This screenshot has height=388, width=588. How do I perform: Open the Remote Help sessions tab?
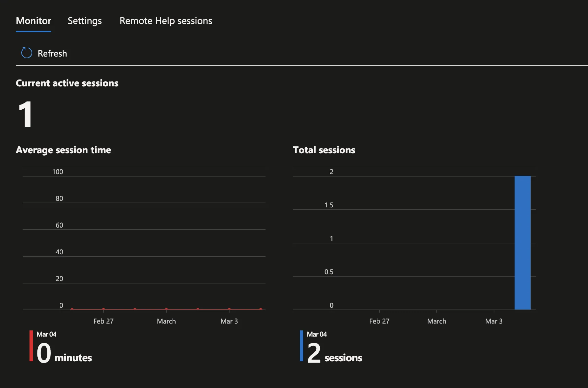166,21
